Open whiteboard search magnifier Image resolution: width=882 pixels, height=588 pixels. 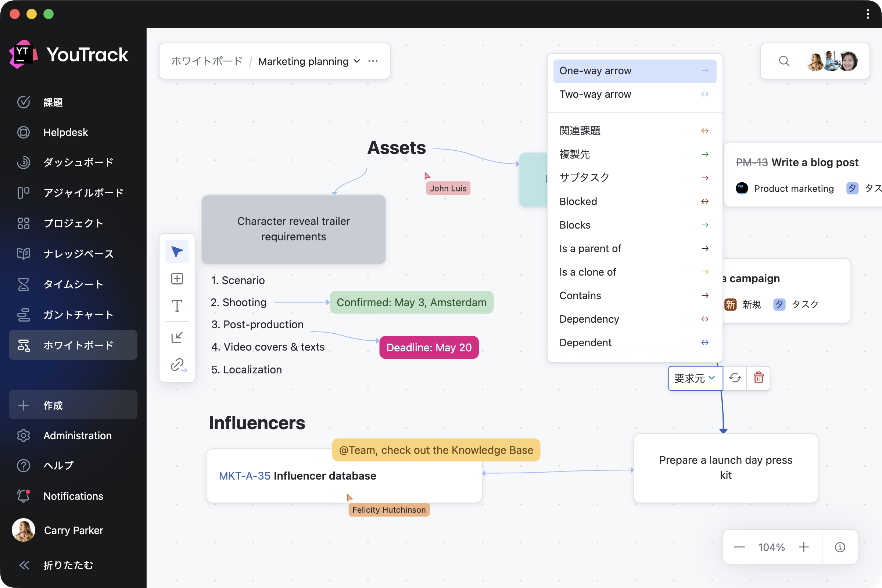pyautogui.click(x=784, y=61)
